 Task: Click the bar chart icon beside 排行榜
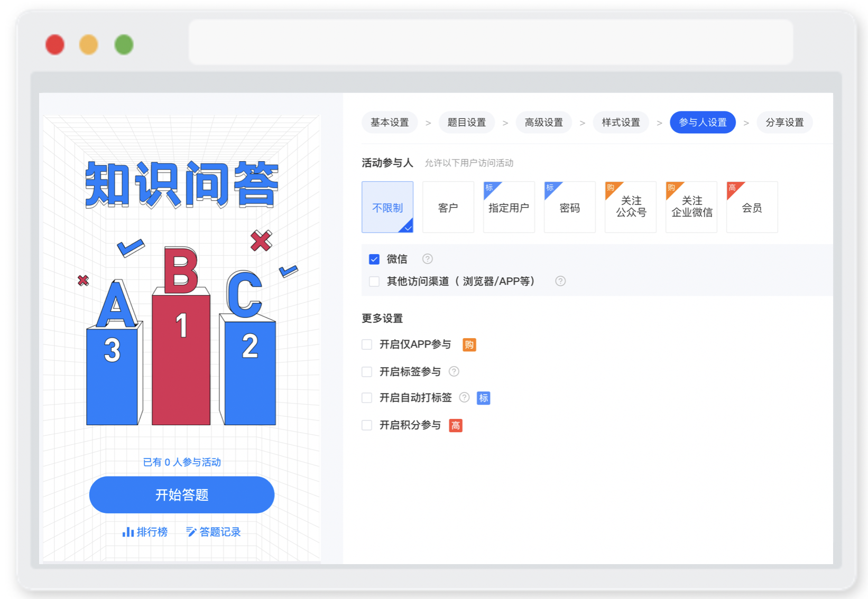tap(128, 532)
